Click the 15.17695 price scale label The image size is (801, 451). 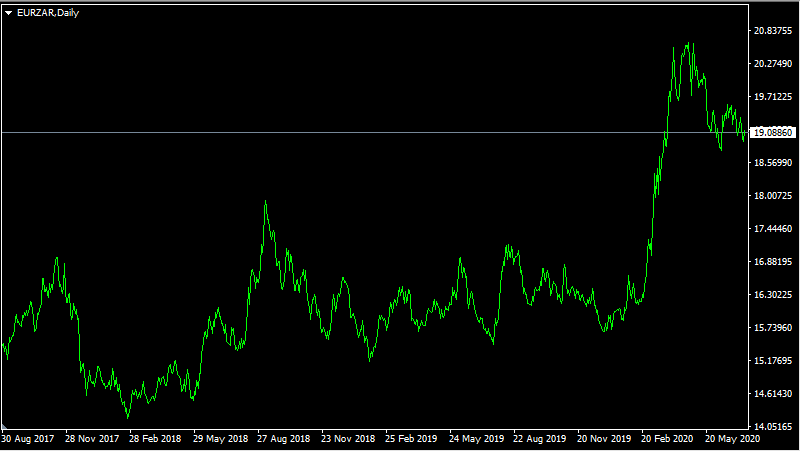(773, 361)
